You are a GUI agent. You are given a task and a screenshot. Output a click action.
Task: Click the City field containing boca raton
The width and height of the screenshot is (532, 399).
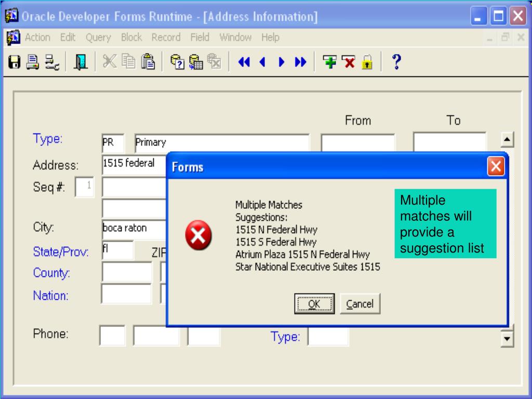pos(134,229)
